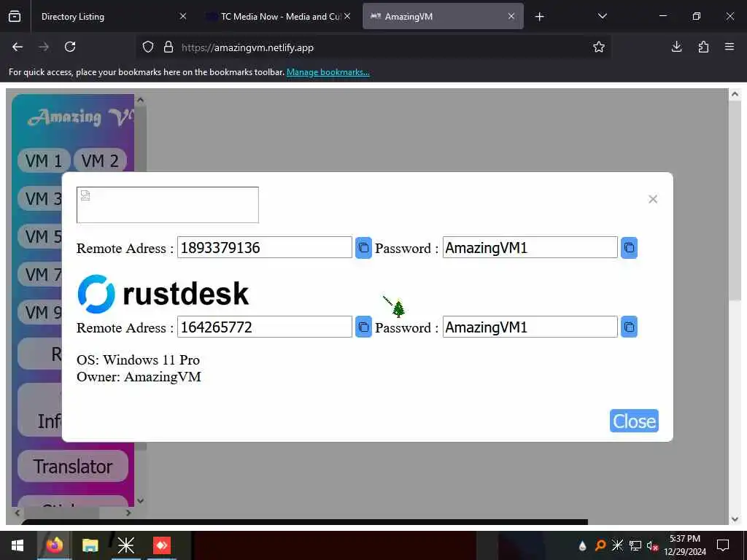Go back one page
747x560 pixels.
pos(18,47)
